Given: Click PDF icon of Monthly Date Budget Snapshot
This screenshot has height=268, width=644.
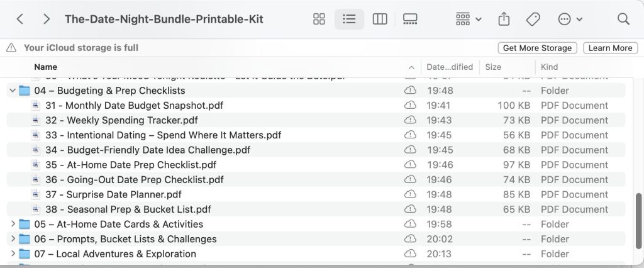Looking at the screenshot, I should coord(36,106).
